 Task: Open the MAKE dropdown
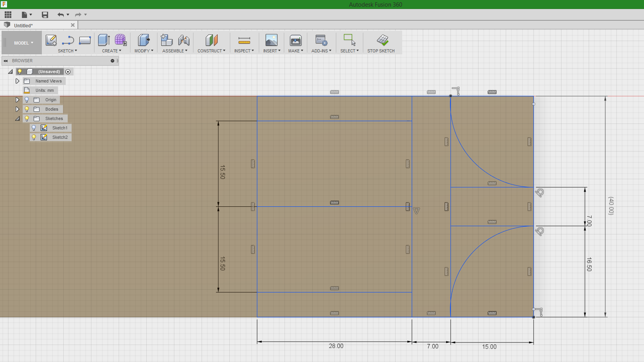[296, 51]
